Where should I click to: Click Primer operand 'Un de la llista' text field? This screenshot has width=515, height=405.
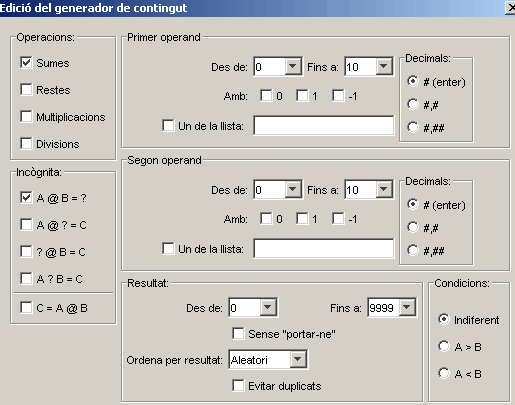point(324,125)
